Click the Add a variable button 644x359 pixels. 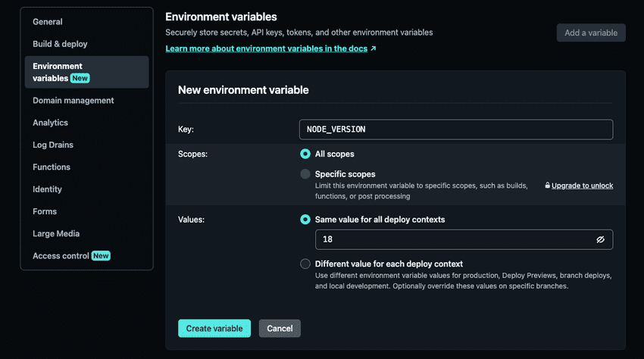click(591, 33)
